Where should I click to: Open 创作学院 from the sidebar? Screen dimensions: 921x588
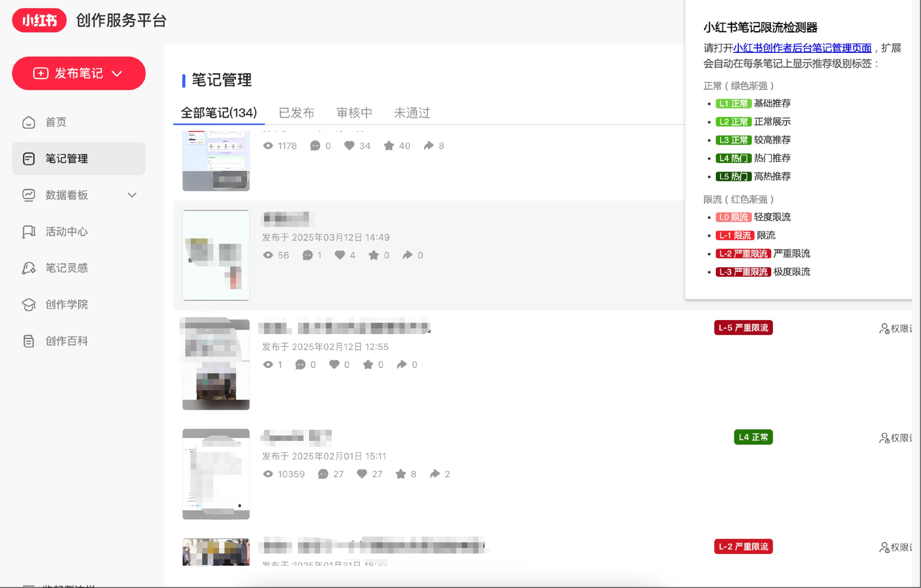coord(66,304)
